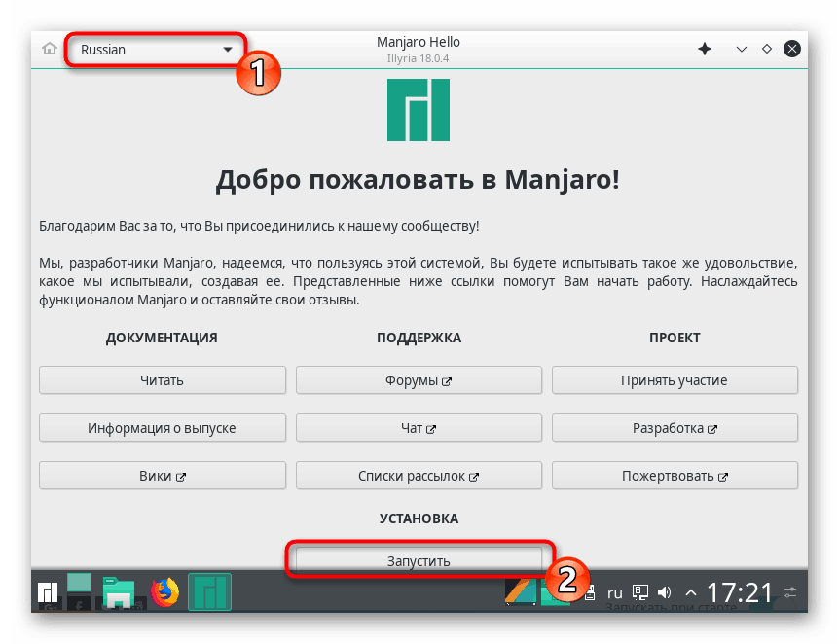Click the Manjaro Hello icon in the taskbar
839x644 pixels.
pyautogui.click(x=209, y=591)
